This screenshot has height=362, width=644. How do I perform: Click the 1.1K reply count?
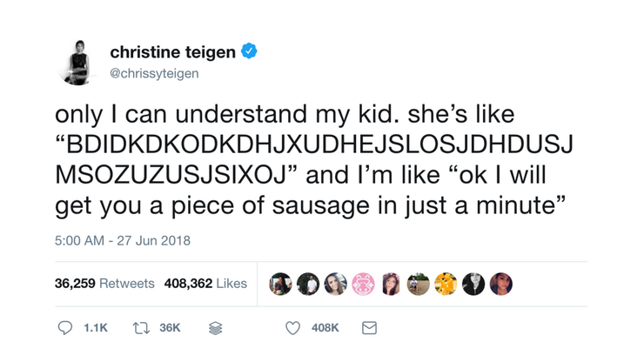point(96,328)
